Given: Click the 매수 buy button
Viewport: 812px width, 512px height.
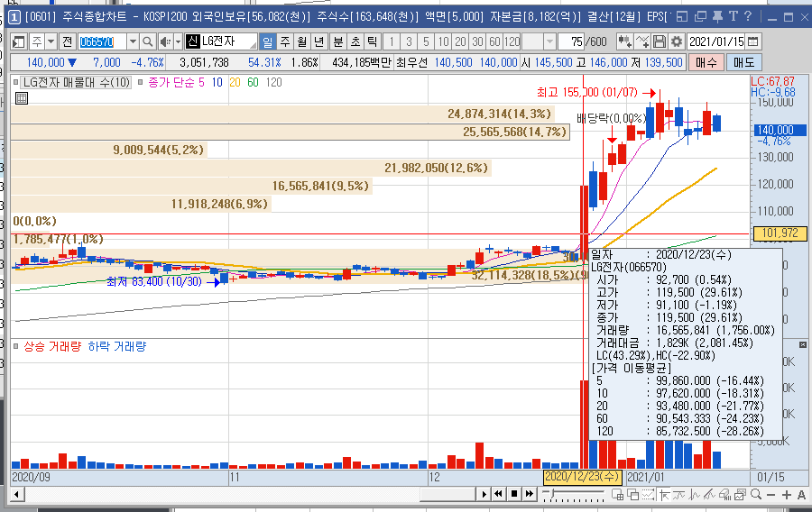Looking at the screenshot, I should click(x=706, y=62).
